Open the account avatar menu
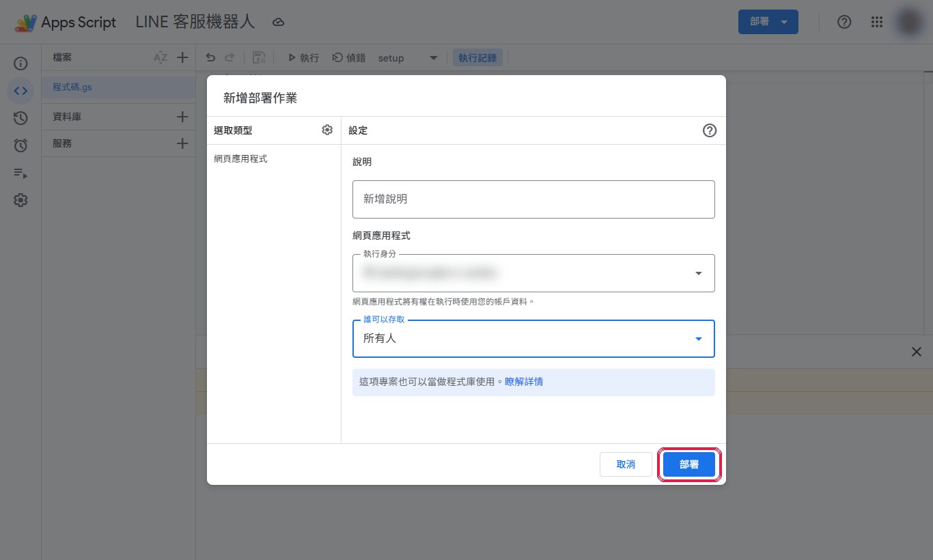Viewport: 933px width, 560px height. pyautogui.click(x=909, y=22)
